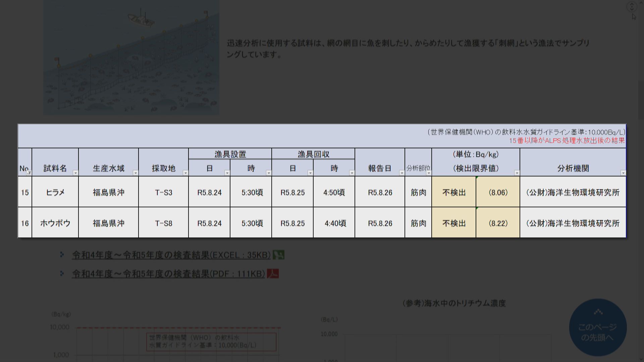Image resolution: width=644 pixels, height=362 pixels.
Task: Click the circular auto-scroll wheel icon
Action: 632,7
